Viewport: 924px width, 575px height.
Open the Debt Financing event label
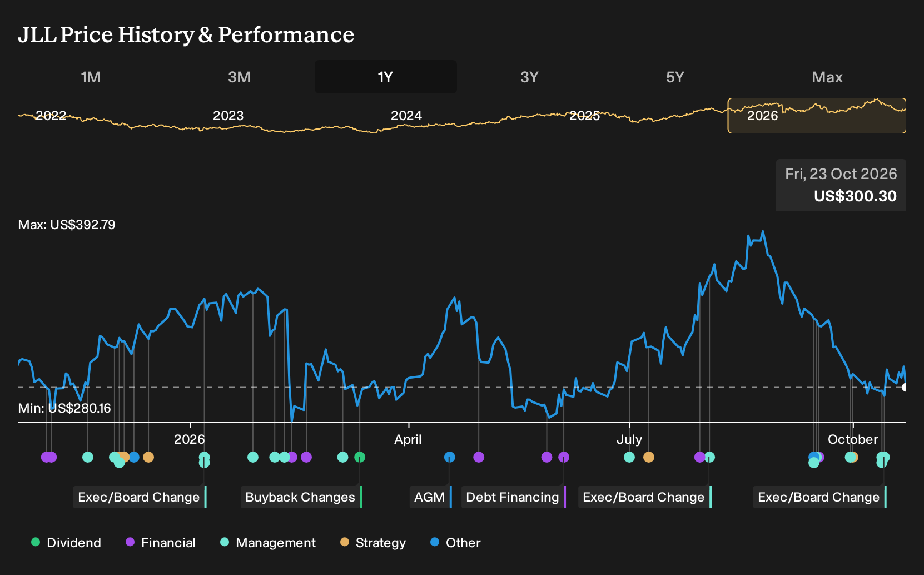pyautogui.click(x=514, y=497)
